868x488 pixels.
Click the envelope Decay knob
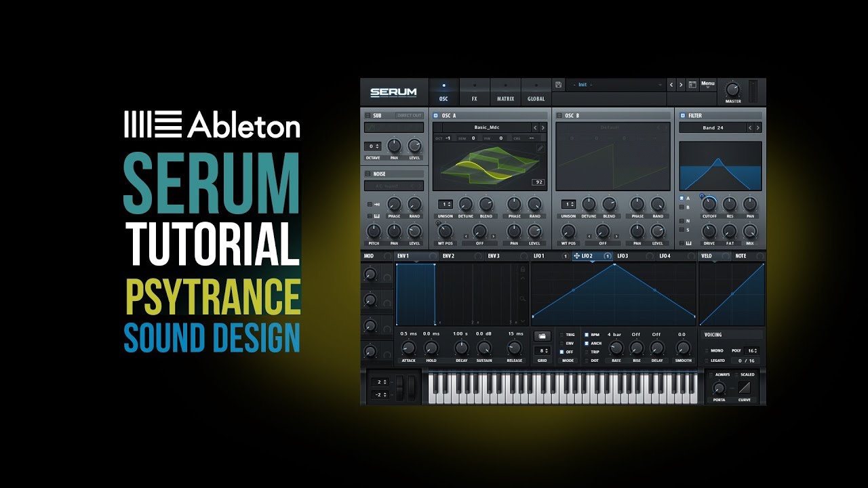(x=461, y=348)
